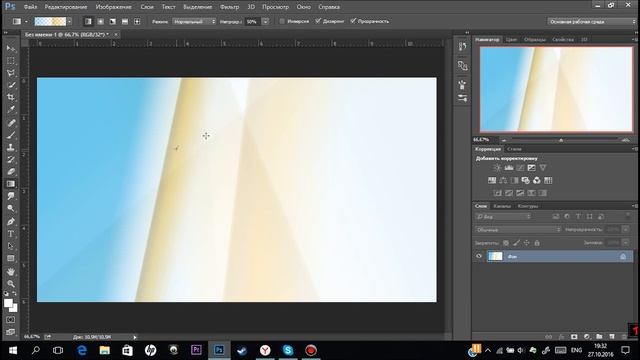Select the Eraser tool
Image resolution: width=640 pixels, height=360 pixels.
(x=11, y=171)
